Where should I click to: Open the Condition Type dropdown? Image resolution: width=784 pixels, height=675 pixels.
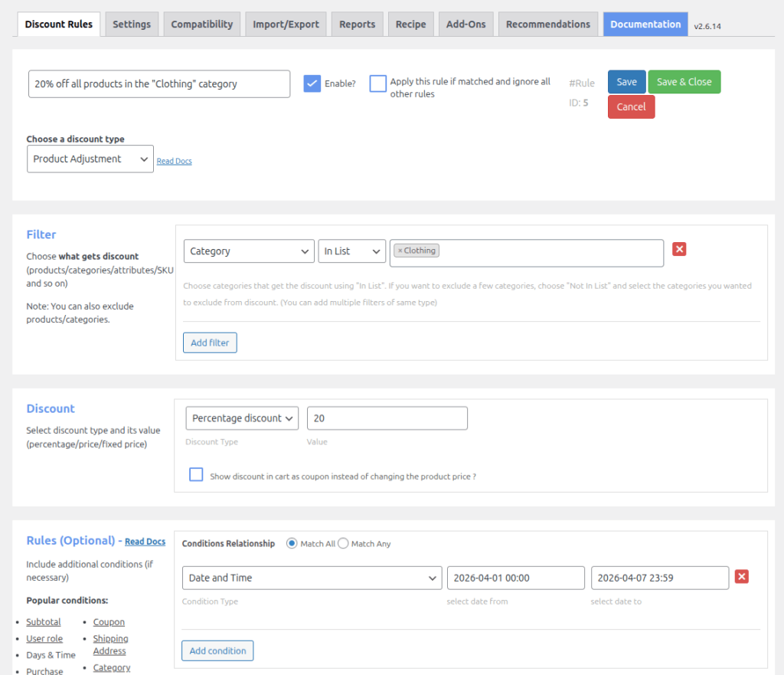pos(312,578)
